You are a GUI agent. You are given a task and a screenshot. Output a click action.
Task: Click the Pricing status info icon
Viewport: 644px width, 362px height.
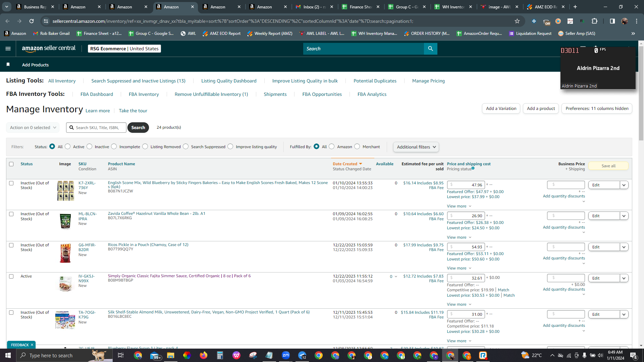point(473,168)
